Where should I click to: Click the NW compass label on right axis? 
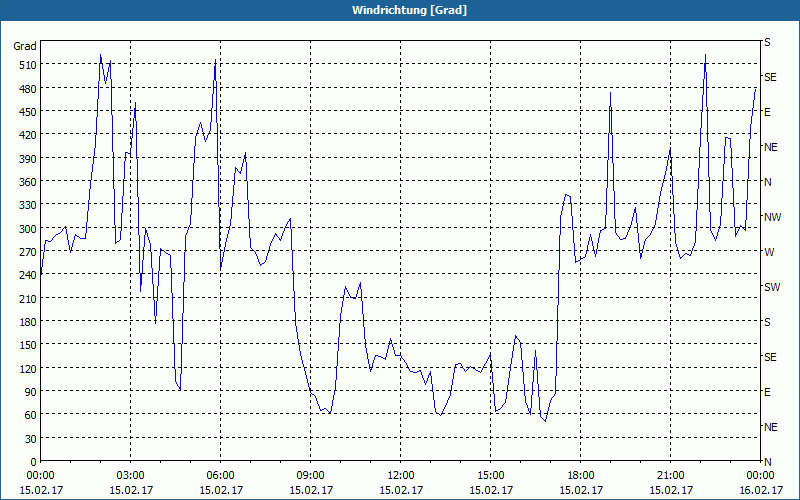(x=772, y=217)
